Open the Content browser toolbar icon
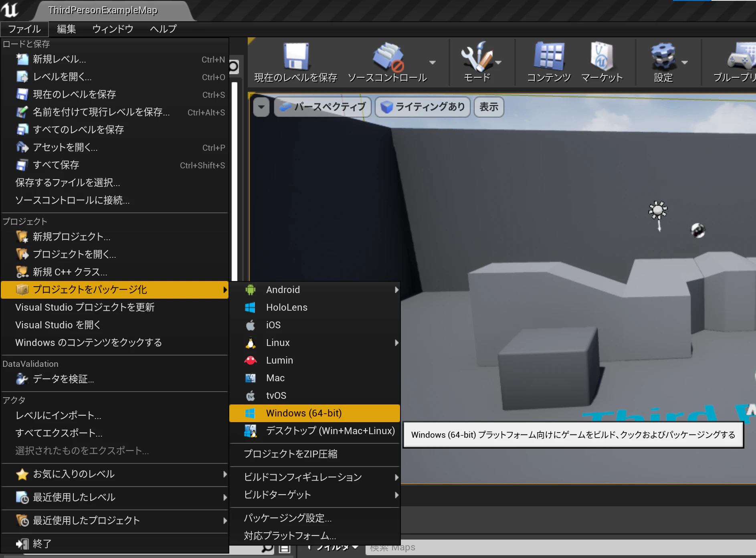756x558 pixels. 549,57
